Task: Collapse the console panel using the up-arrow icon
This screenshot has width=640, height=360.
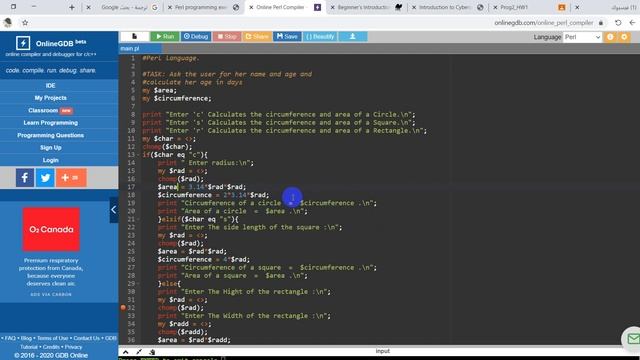Action: point(126,352)
